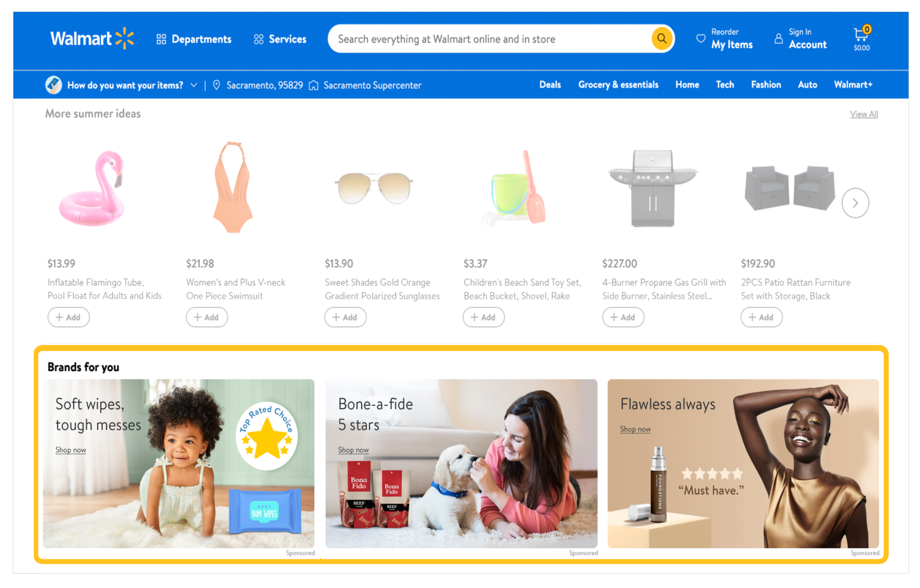Screen dimensions: 920x588
Task: Select the Deals menu item
Action: coord(550,85)
